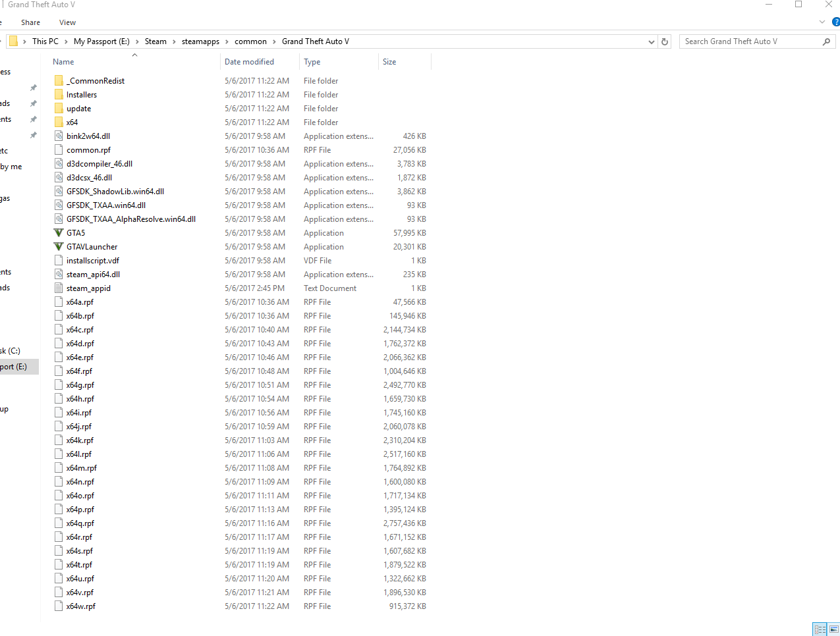
Task: Select the x64k.rpf file name
Action: tap(80, 440)
